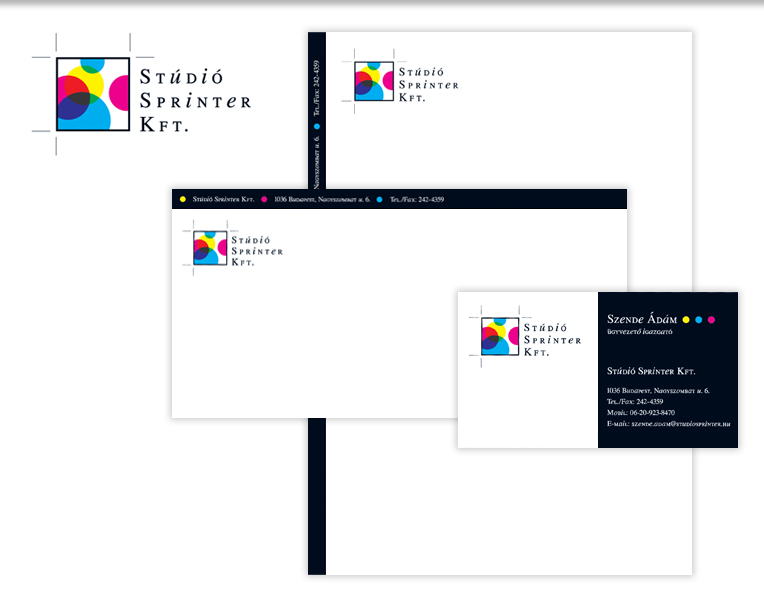Click the logo square on the envelope

coord(210,248)
